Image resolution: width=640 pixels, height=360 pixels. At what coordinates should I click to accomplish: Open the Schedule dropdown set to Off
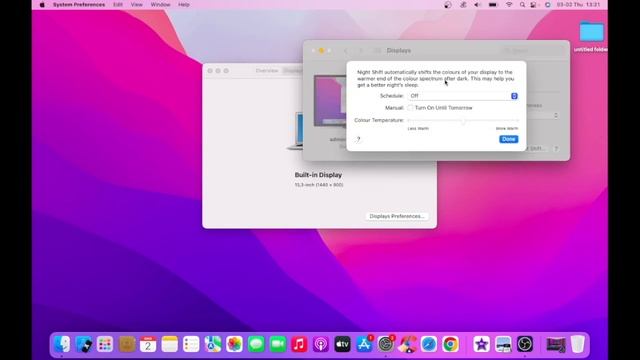(x=463, y=96)
